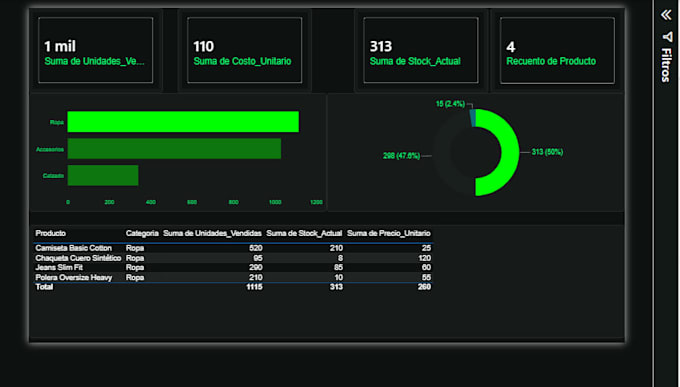Viewport: 680px width, 387px height.
Task: Click the dark 298 donut segment
Action: (443, 154)
